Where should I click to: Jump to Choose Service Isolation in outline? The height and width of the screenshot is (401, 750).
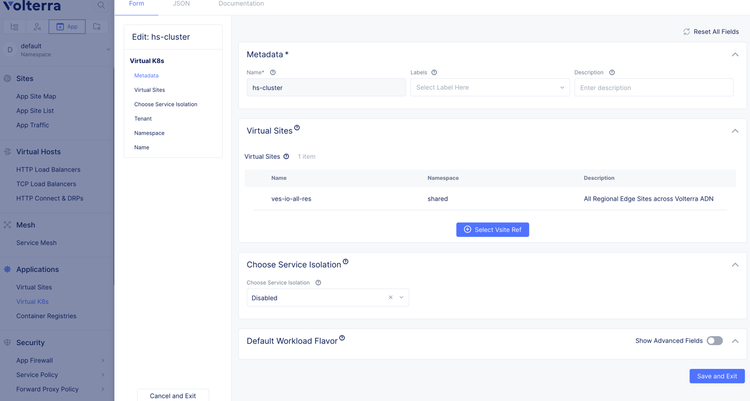165,104
